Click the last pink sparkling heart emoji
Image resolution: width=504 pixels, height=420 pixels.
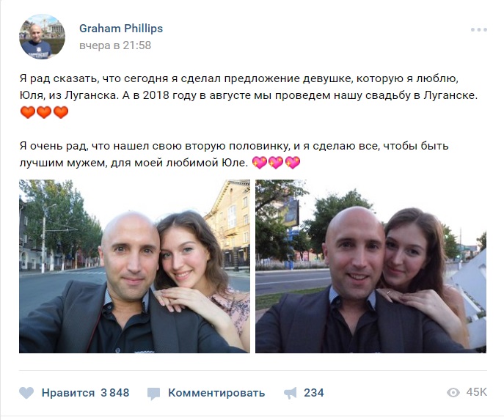293,163
